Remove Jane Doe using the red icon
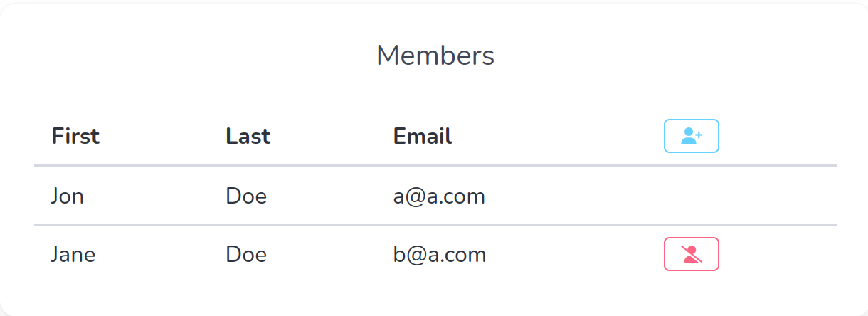The height and width of the screenshot is (316, 868). pyautogui.click(x=691, y=254)
